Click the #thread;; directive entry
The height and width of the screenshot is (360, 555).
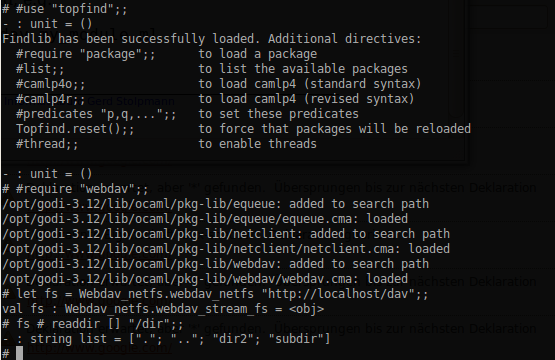pos(47,144)
